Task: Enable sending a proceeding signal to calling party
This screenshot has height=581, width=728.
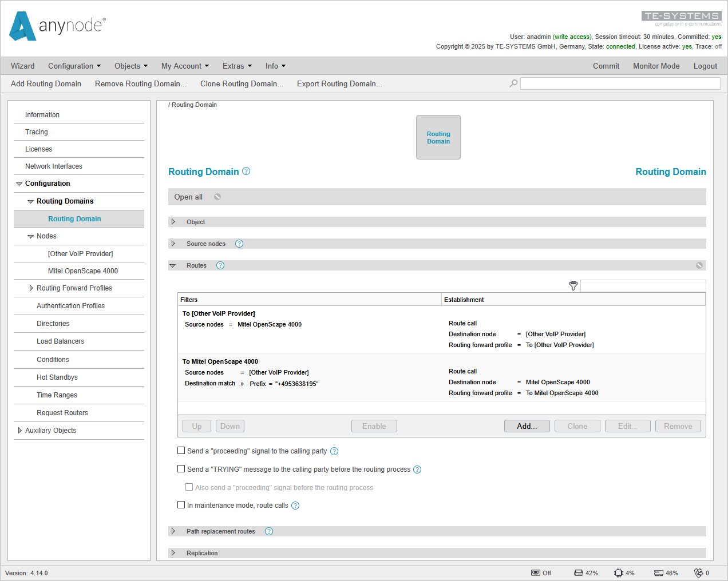Action: point(181,450)
